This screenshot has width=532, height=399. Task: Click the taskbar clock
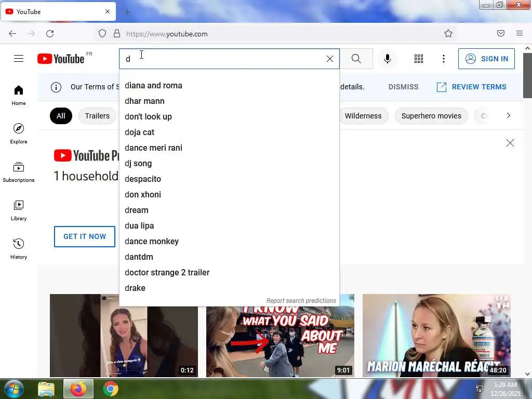click(506, 389)
